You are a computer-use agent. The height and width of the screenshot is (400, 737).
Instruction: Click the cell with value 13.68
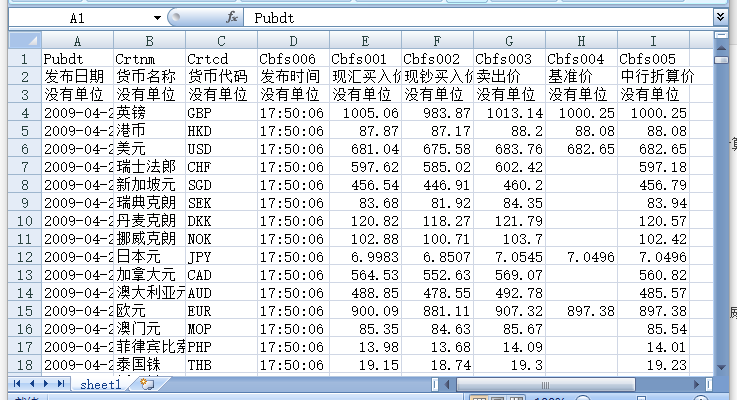click(x=437, y=347)
